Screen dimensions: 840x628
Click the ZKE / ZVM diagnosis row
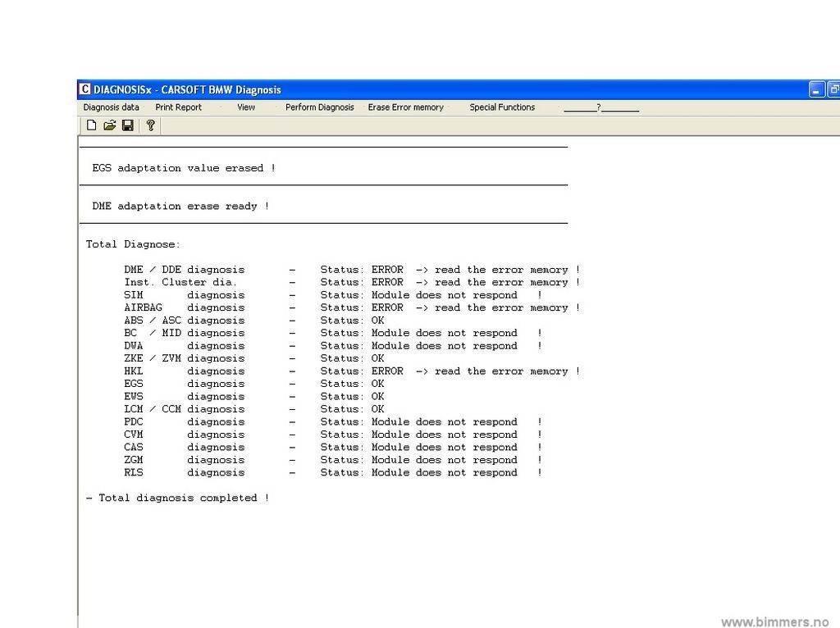click(254, 358)
